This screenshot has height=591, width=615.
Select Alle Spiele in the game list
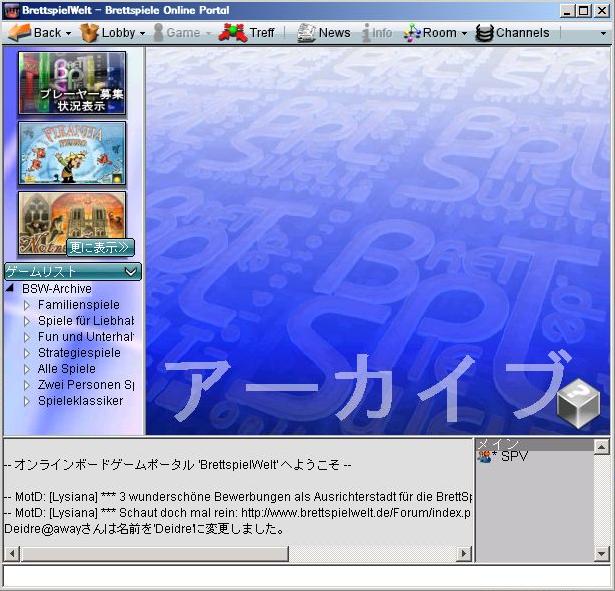coord(66,369)
